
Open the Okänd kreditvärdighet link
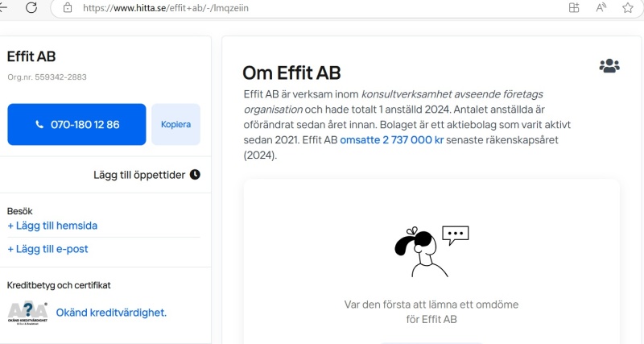click(x=111, y=313)
